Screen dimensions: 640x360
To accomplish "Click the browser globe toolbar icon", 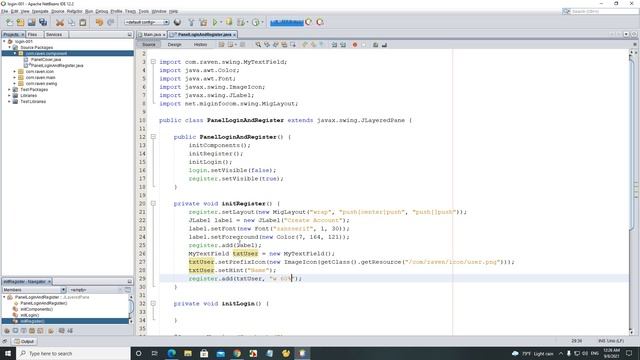I will pyautogui.click(x=177, y=22).
